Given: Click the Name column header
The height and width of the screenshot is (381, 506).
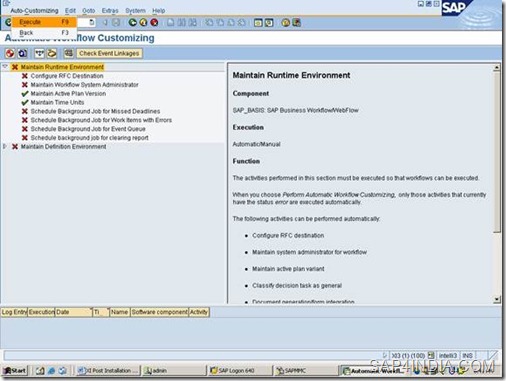Looking at the screenshot, I should 119,312.
